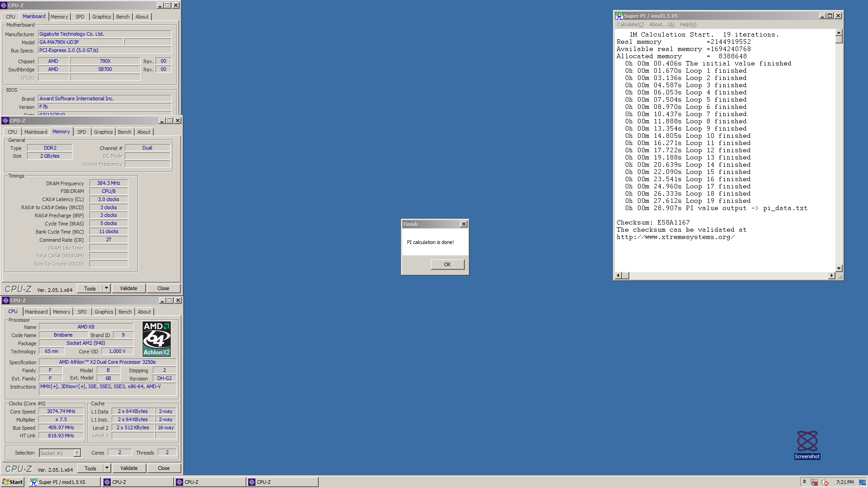868x488 pixels.
Task: Click CPU-Z icon in top Mainboard window title
Action: (4, 5)
